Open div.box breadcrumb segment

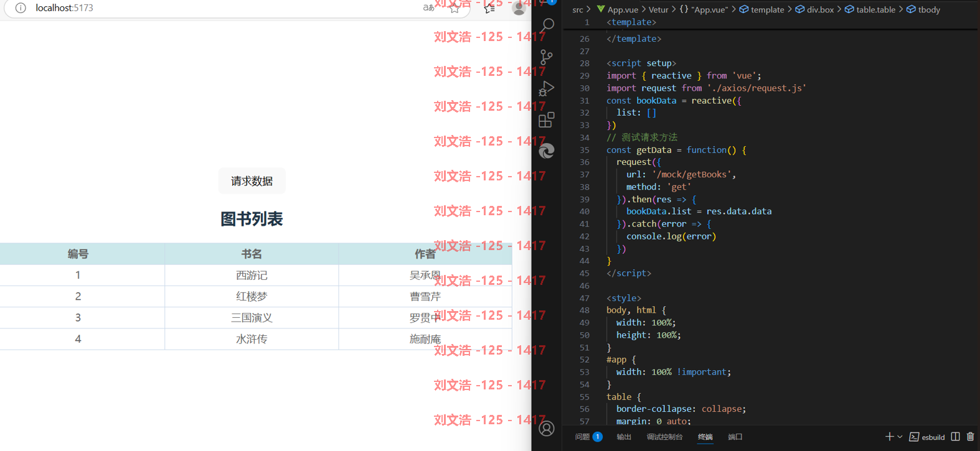pos(814,9)
